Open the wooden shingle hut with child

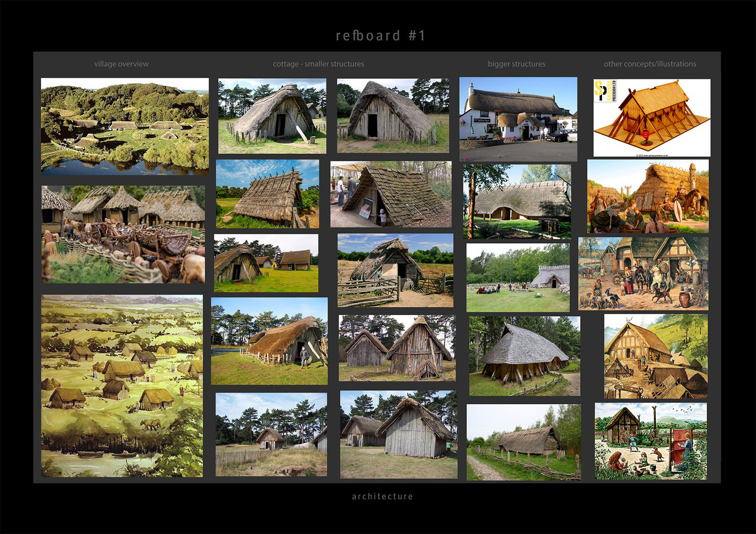[391, 195]
